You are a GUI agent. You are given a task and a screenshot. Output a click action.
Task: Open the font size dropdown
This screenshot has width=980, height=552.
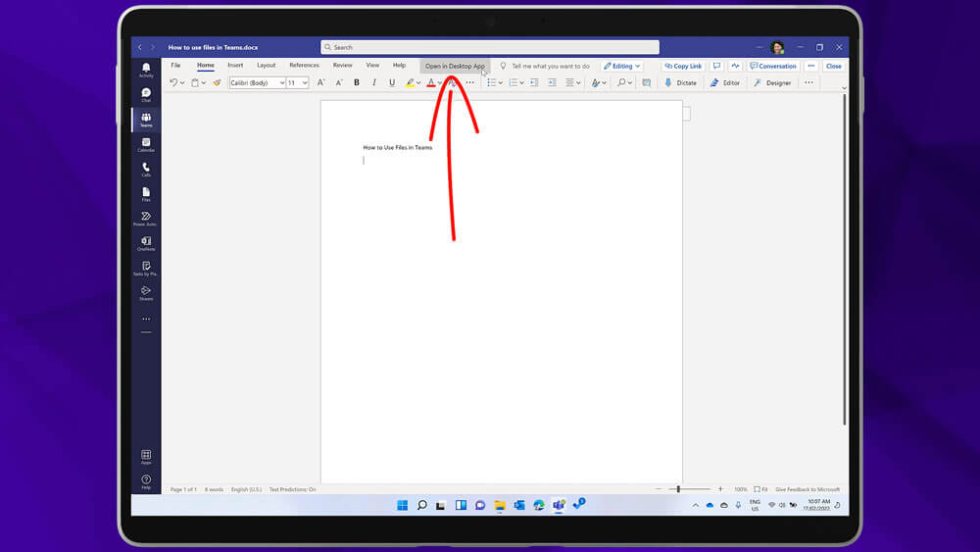tap(298, 83)
